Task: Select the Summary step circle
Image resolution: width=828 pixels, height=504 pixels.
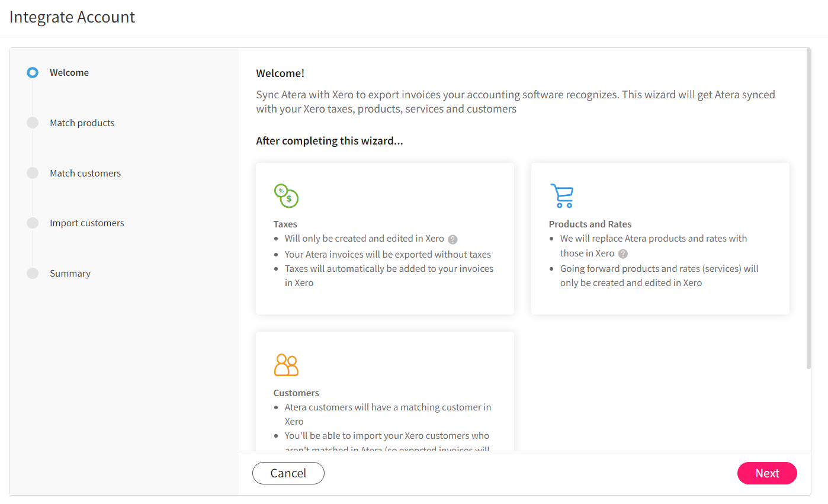Action: pos(33,273)
